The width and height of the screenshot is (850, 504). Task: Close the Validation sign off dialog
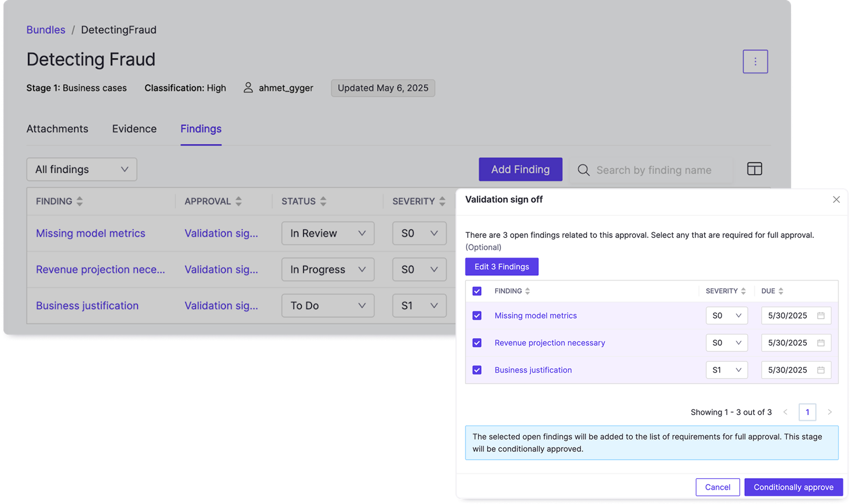point(836,200)
